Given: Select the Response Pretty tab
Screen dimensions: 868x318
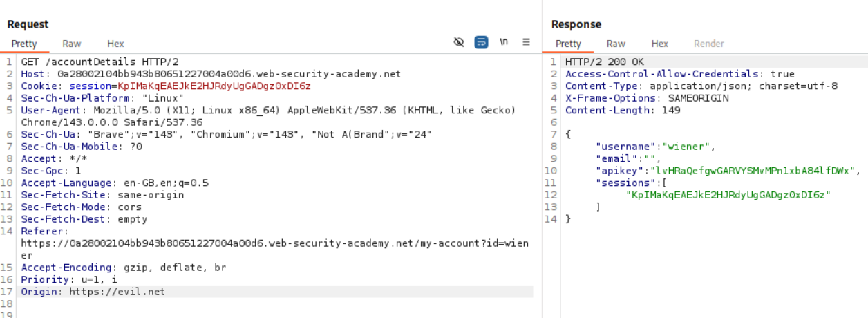Looking at the screenshot, I should coord(568,44).
